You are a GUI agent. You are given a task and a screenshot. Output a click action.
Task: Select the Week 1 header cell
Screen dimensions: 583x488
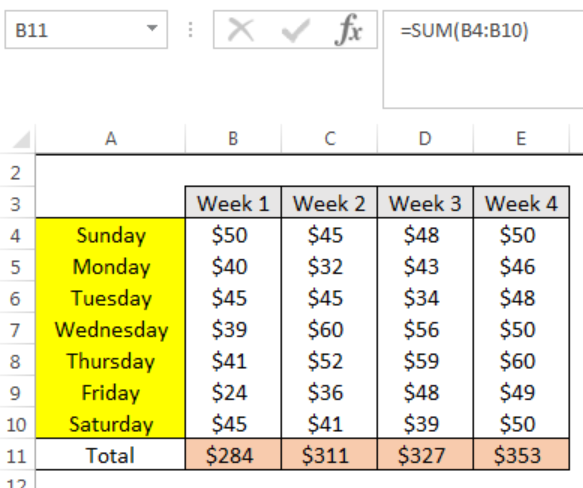(233, 203)
